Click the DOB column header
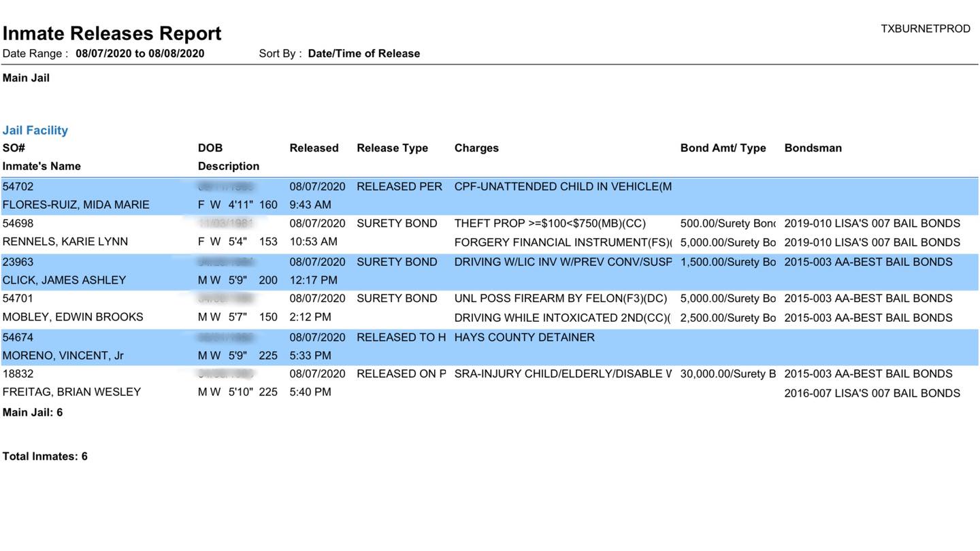Viewport: 980px width, 551px height. point(210,148)
